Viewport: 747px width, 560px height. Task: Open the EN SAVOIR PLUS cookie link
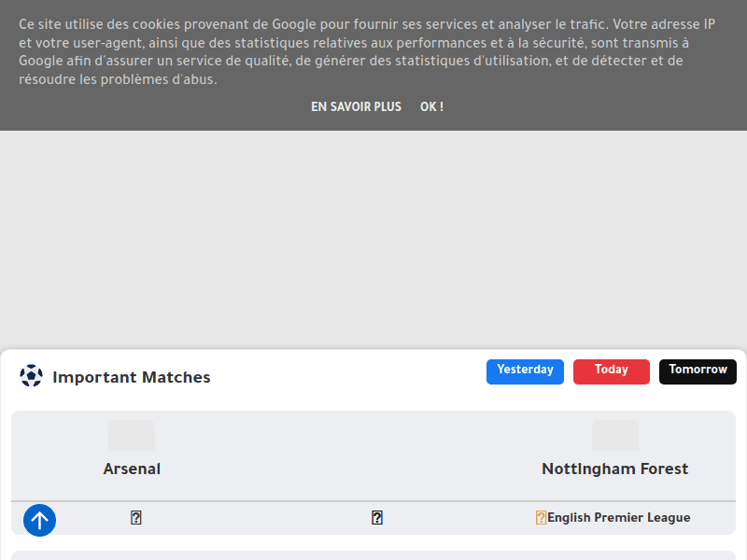click(356, 107)
